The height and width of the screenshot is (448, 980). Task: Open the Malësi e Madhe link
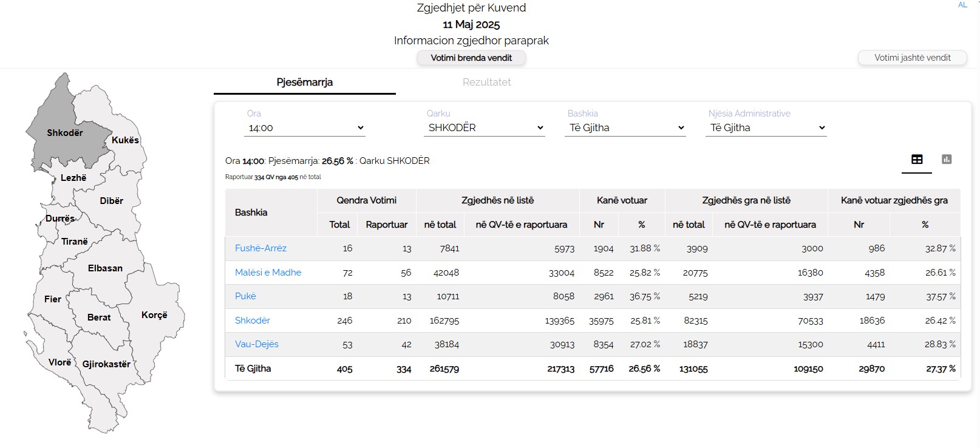pos(268,273)
